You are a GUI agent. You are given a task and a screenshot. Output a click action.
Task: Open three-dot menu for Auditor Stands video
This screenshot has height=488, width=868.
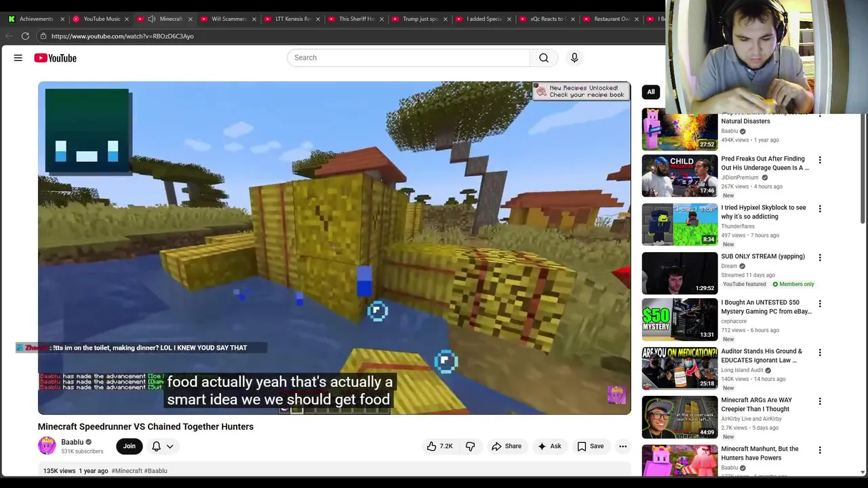point(820,352)
